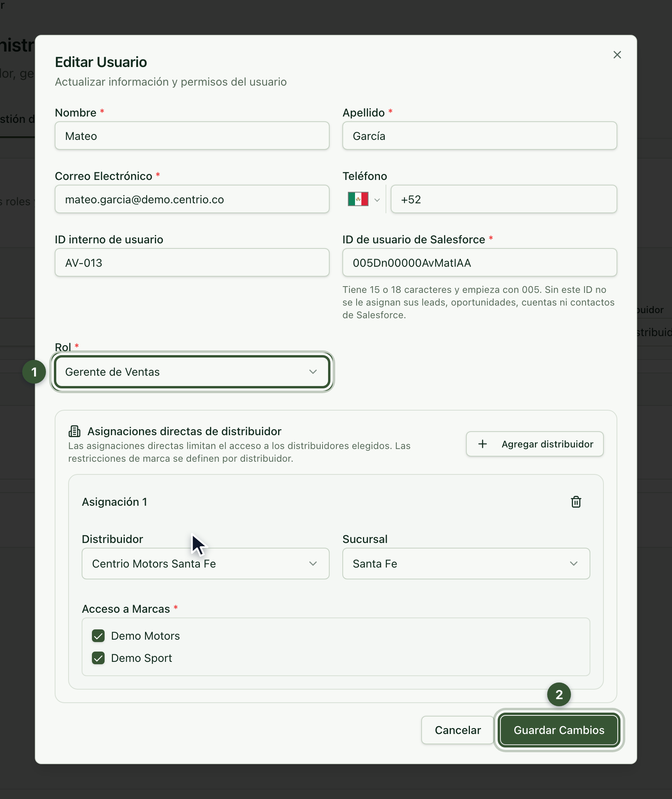Open the Rol dropdown
672x799 pixels.
(192, 372)
